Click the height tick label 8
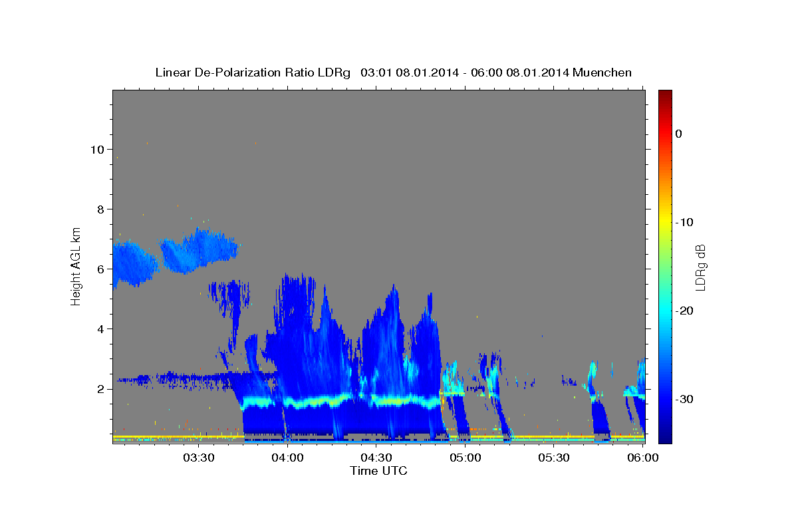This screenshot has width=798, height=532. click(x=102, y=209)
